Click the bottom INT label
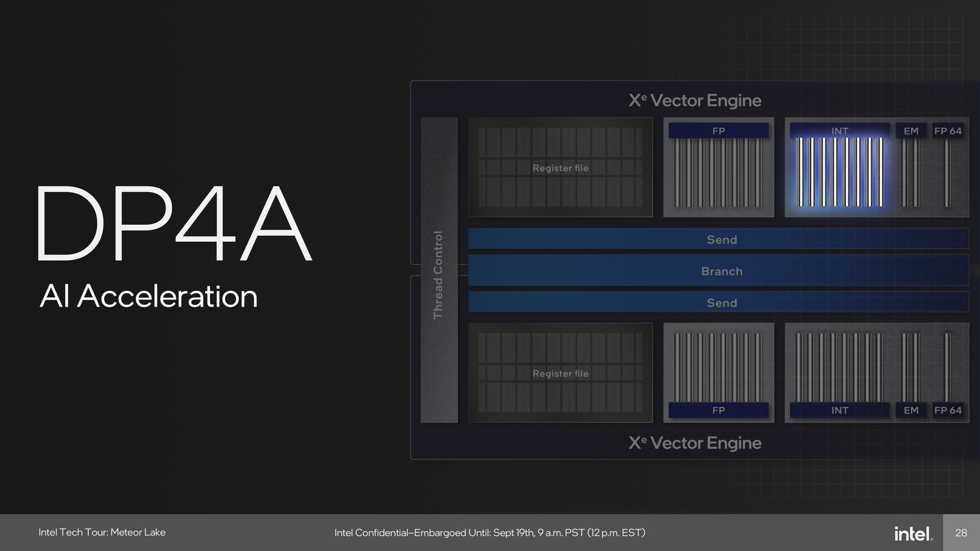This screenshot has height=551, width=980. click(840, 410)
